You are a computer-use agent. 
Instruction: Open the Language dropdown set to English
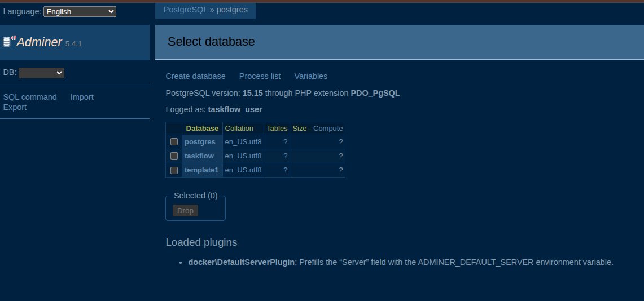pos(80,11)
